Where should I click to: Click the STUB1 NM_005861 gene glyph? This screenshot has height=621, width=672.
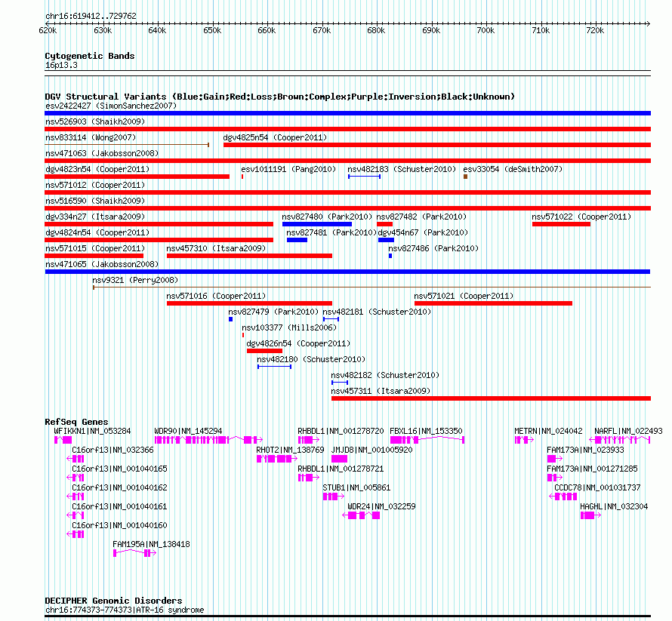coord(334,496)
